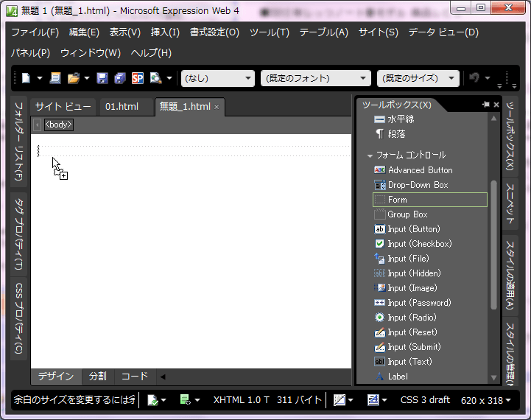Open the 挿入(I) menu
Screen dimensions: 531x420
point(165,32)
